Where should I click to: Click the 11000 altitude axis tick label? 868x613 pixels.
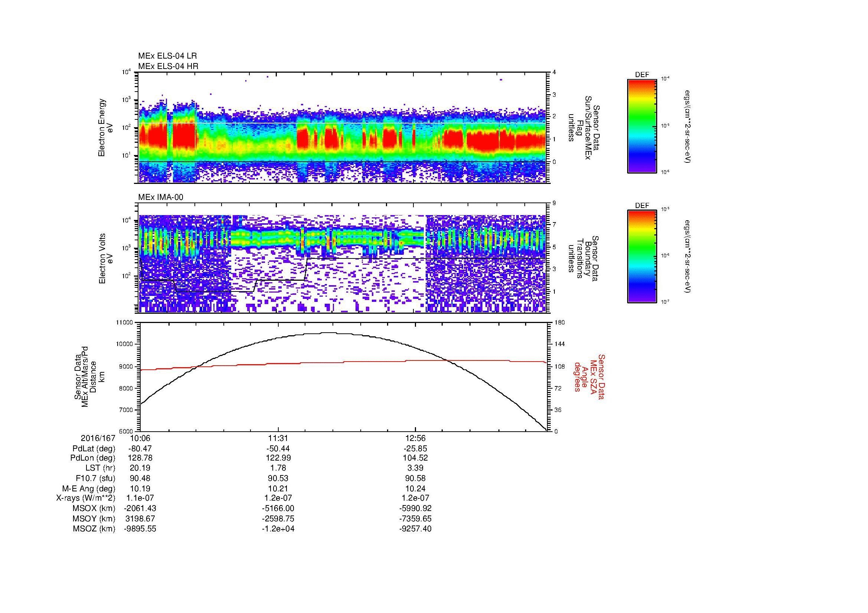click(x=124, y=323)
